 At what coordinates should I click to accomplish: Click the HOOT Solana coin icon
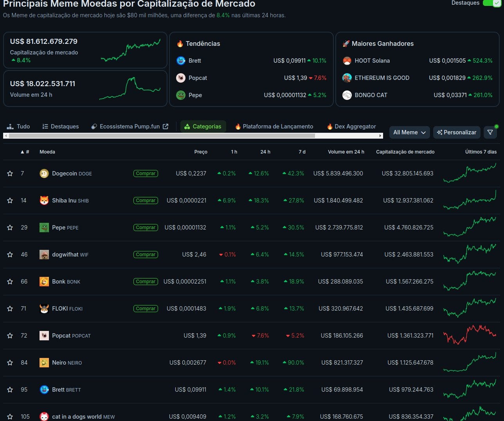click(x=347, y=61)
